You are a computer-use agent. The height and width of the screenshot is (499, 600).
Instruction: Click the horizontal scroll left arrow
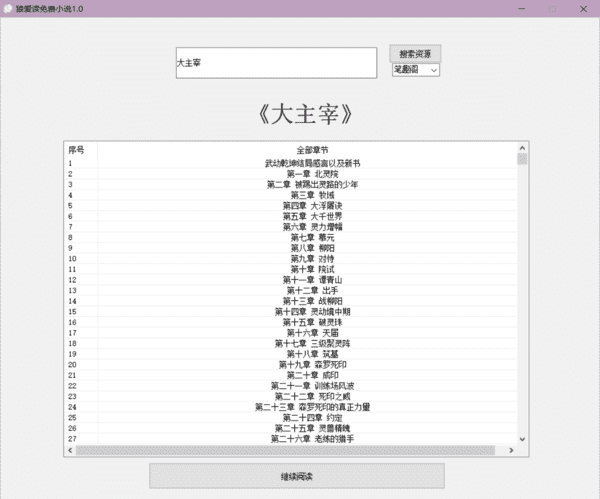70,450
